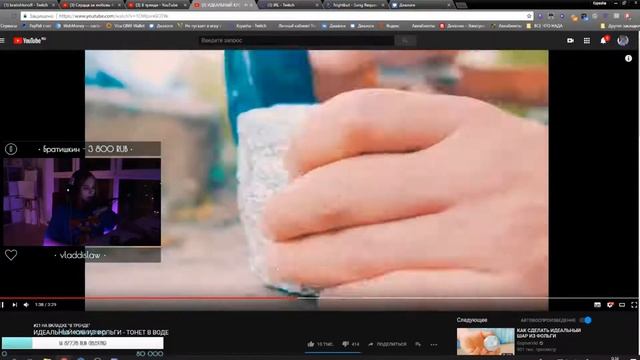
Task: Save video to playlist icon
Action: click(x=418, y=344)
